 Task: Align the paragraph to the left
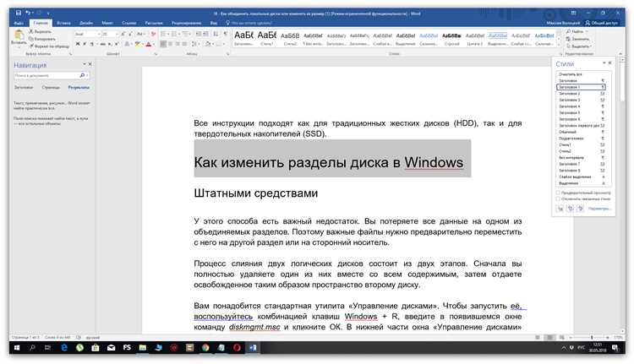tap(163, 44)
